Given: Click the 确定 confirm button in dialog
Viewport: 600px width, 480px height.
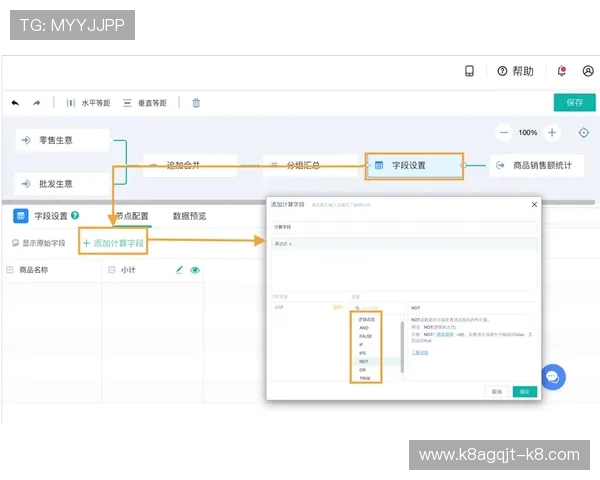Looking at the screenshot, I should 525,392.
